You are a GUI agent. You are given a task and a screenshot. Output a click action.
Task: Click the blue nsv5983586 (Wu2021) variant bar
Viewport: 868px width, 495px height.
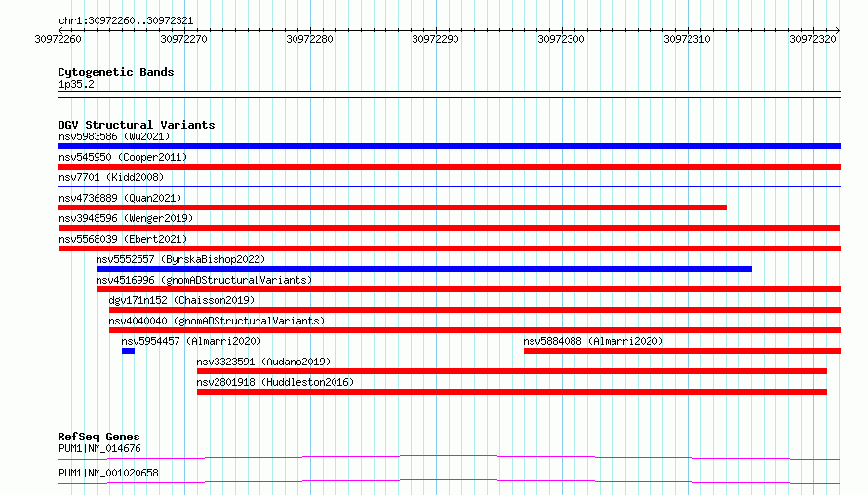pyautogui.click(x=449, y=146)
